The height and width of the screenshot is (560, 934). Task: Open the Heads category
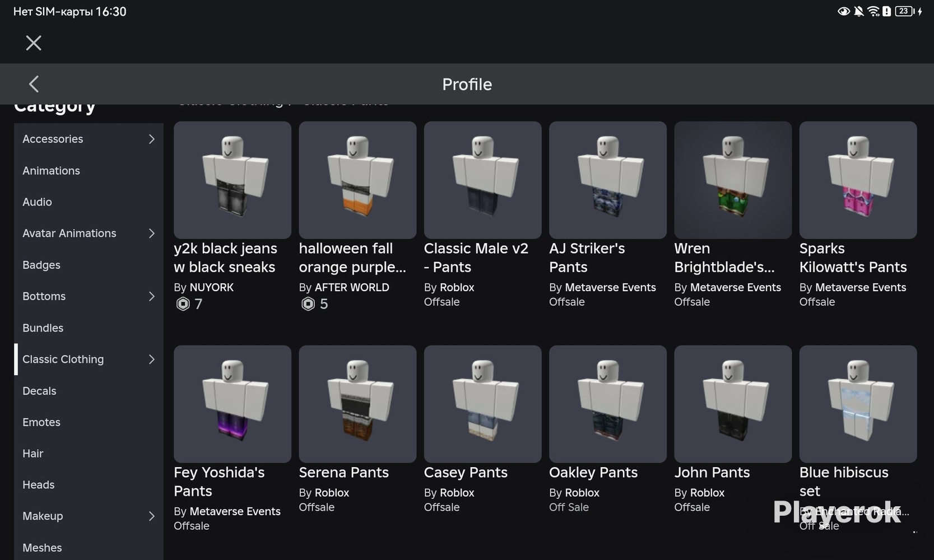[x=89, y=484]
